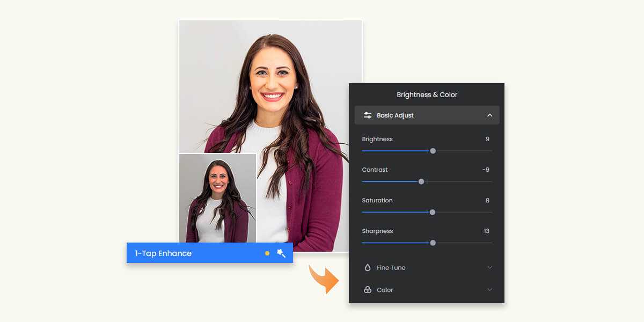Viewport: 644px width, 322px height.
Task: Click the Contrast value -9
Action: pyautogui.click(x=486, y=170)
